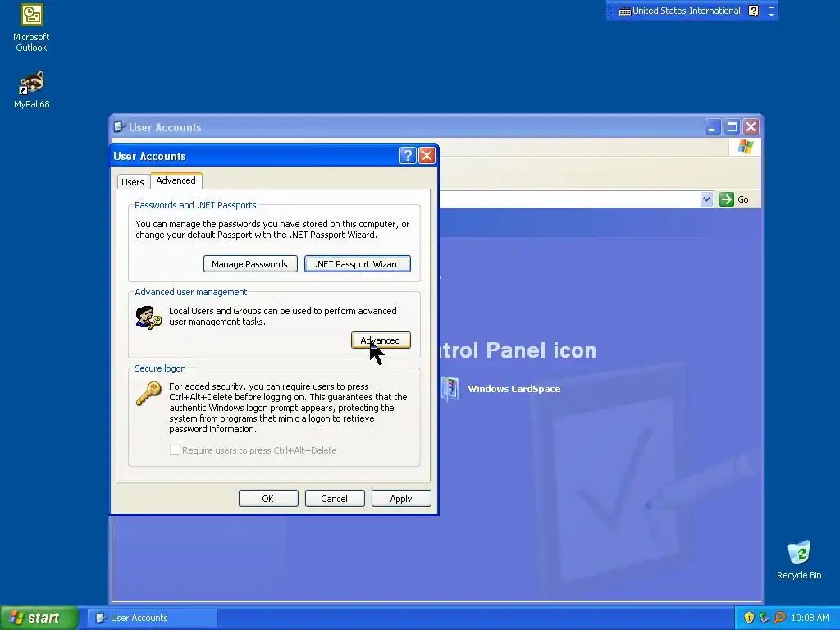
Task: Click the dialog's question mark Help button
Action: (408, 156)
